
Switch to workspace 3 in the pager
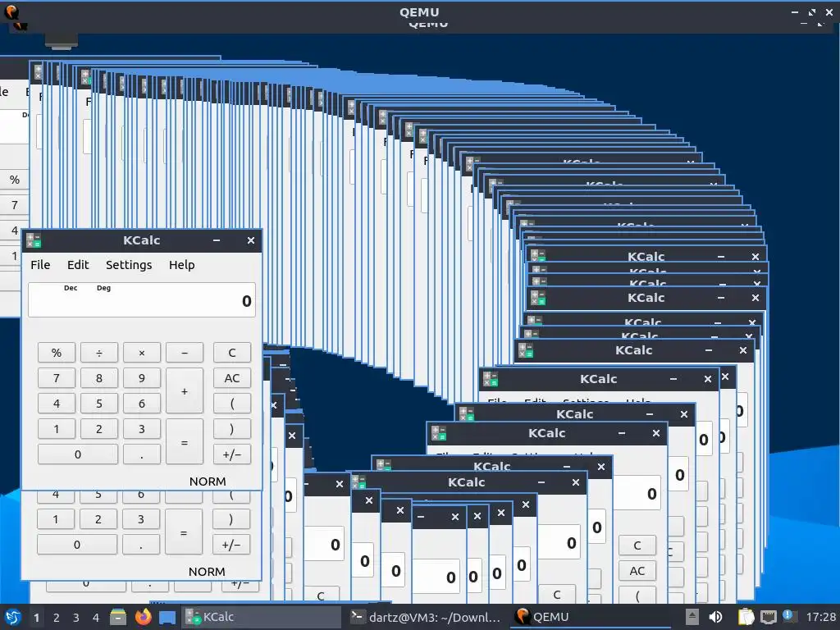76,618
